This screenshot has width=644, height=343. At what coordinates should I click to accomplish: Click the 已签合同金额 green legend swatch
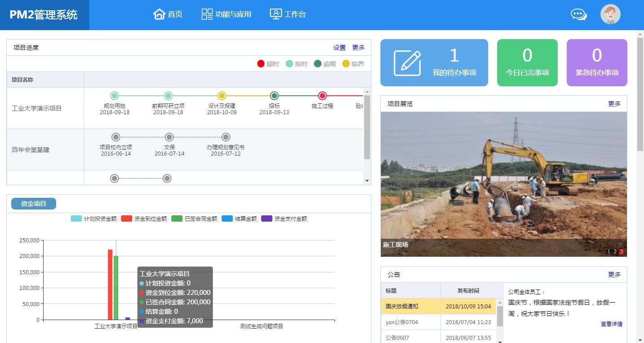click(177, 219)
